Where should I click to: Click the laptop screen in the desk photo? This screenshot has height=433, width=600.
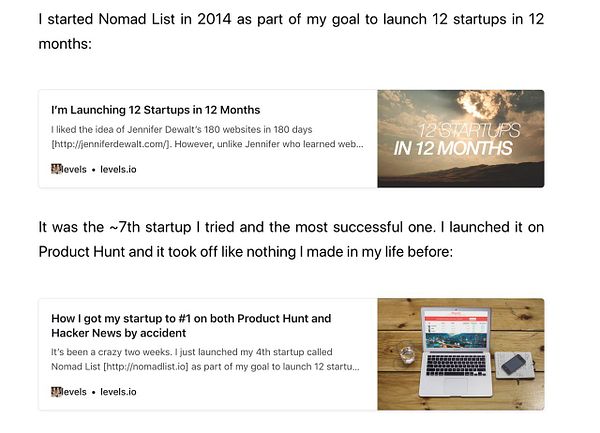tap(455, 331)
